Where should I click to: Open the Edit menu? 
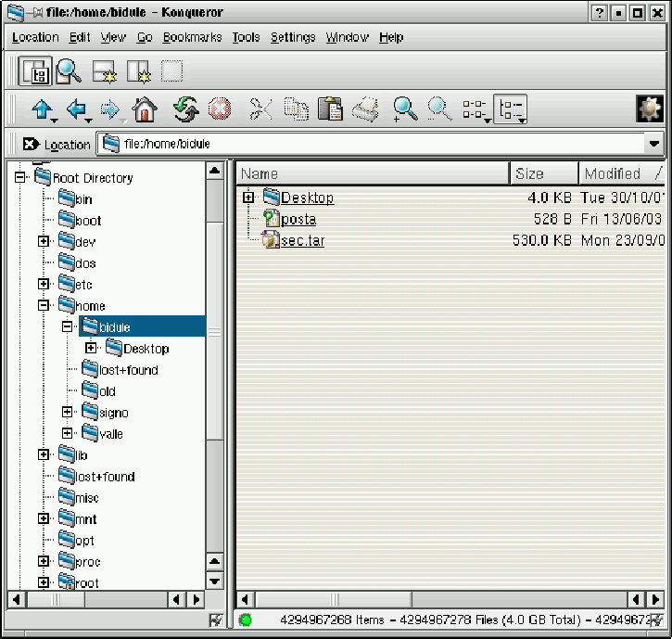80,37
